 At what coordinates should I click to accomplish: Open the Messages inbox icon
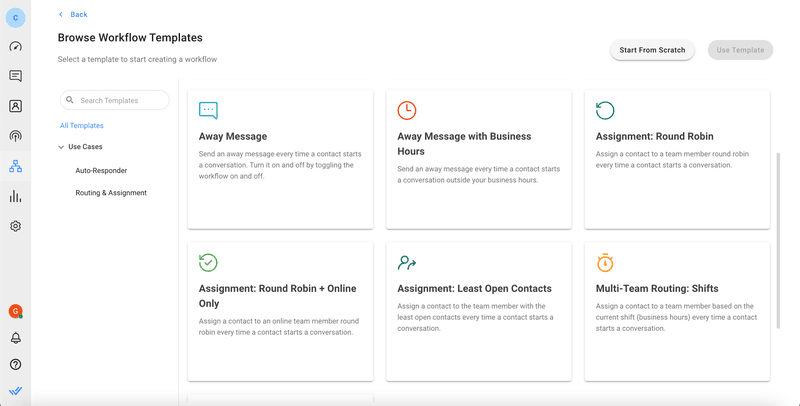coord(15,76)
